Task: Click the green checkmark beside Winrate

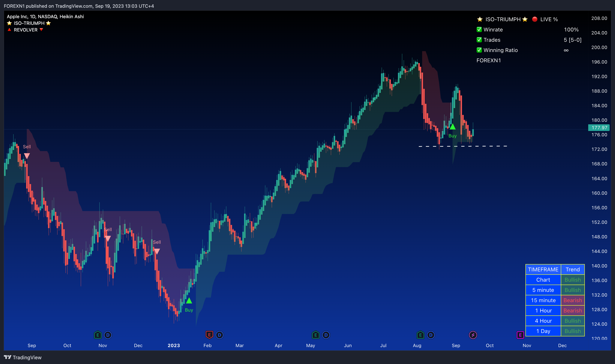Action: tap(479, 30)
